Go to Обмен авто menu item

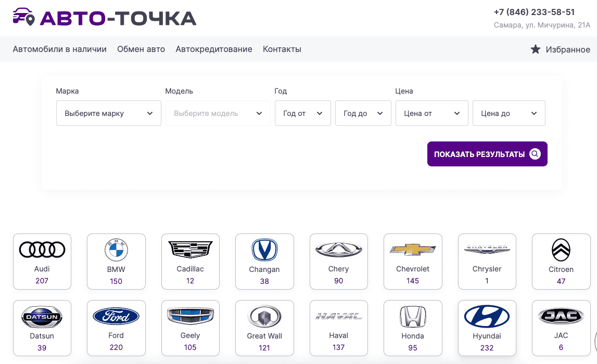[x=141, y=49]
